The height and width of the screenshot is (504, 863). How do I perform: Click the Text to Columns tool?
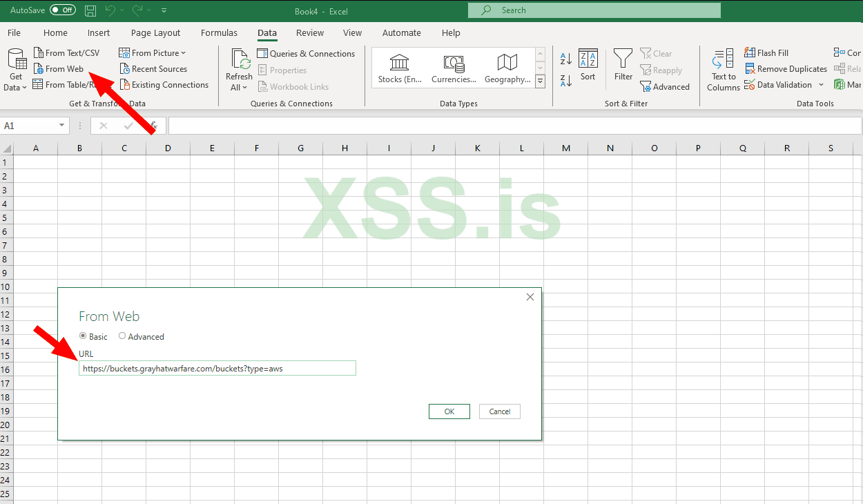pos(722,67)
